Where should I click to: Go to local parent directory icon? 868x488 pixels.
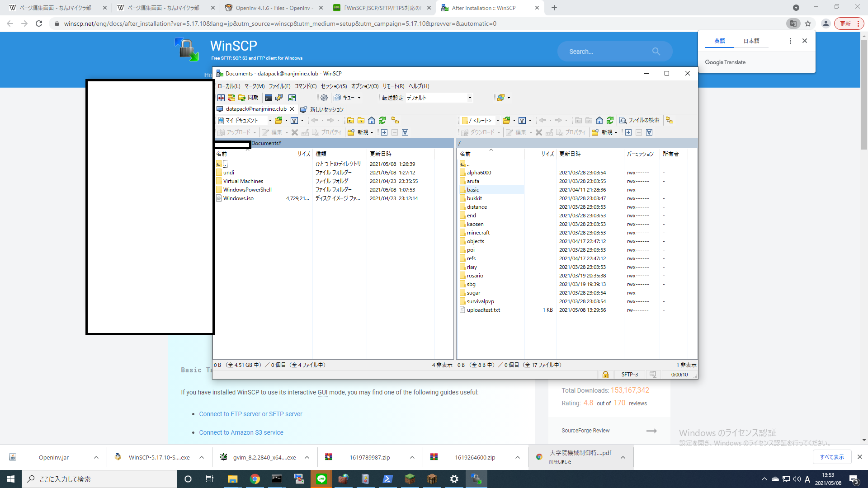pyautogui.click(x=350, y=120)
